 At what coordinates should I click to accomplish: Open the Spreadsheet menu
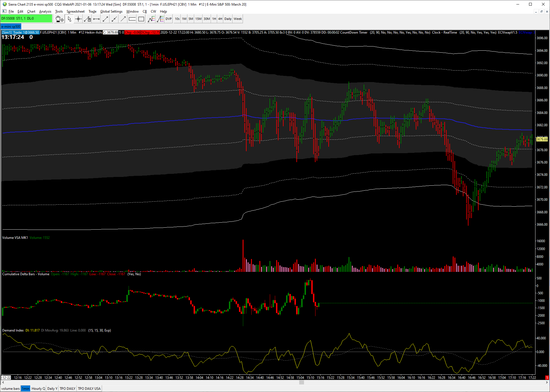75,11
